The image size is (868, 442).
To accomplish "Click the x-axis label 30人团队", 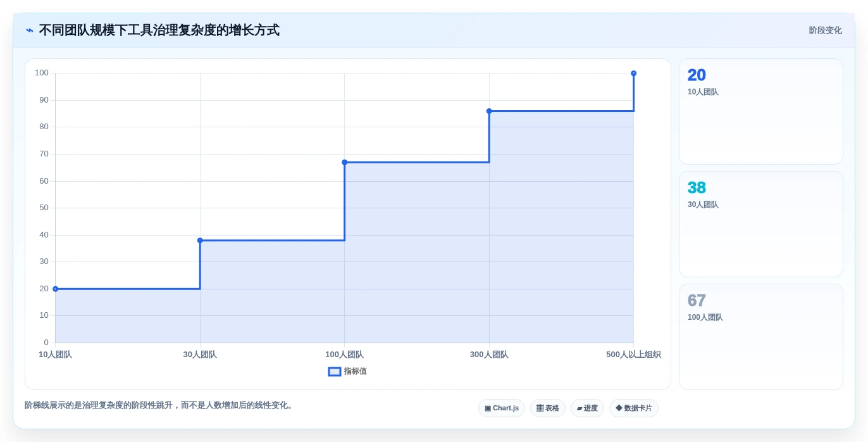I will point(200,355).
